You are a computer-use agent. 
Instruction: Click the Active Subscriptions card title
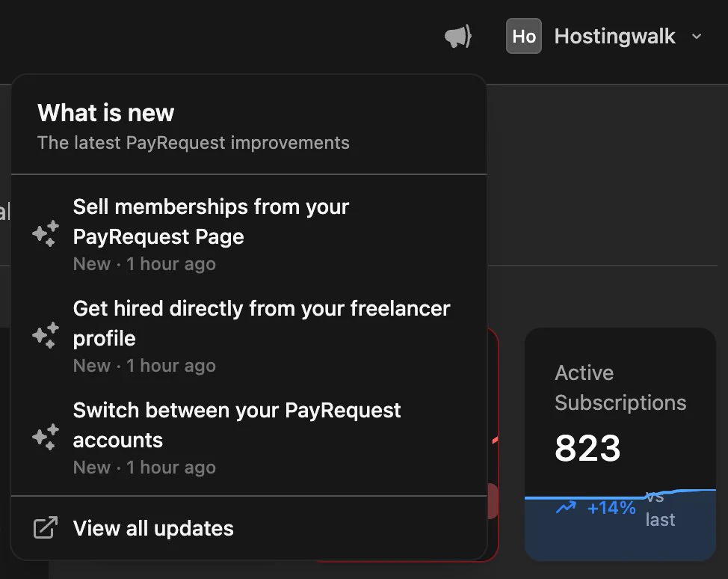(x=620, y=387)
